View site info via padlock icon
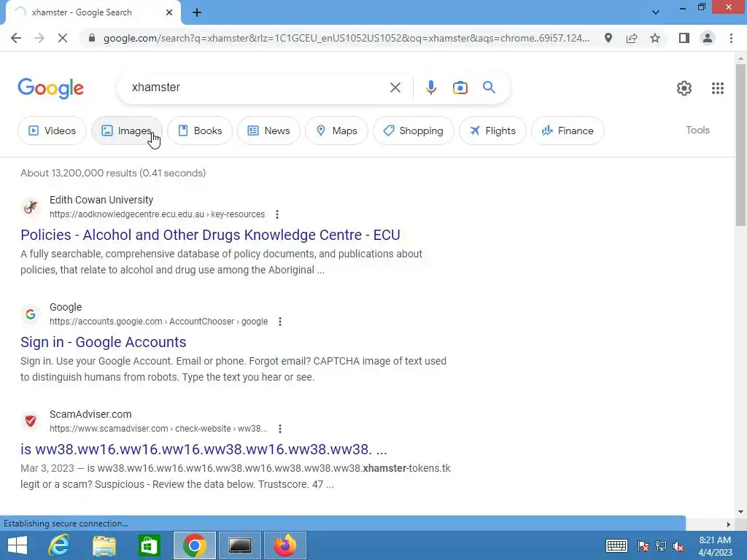The image size is (747, 560). tap(92, 38)
